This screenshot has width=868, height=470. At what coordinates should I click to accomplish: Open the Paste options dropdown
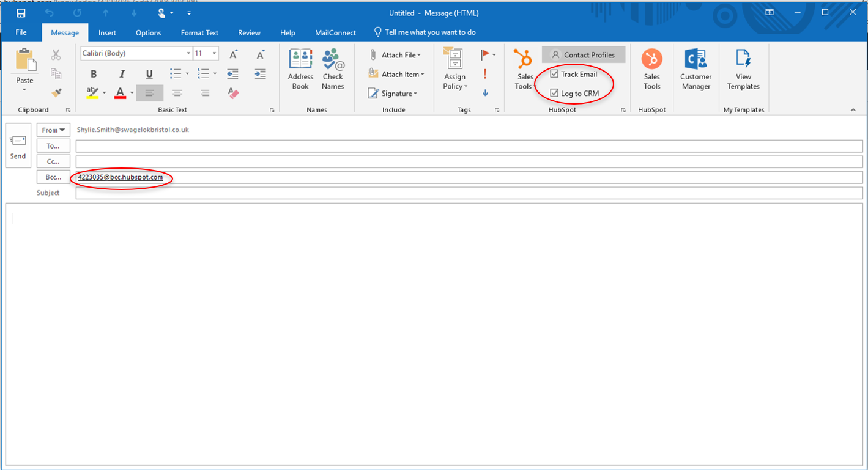click(x=24, y=90)
